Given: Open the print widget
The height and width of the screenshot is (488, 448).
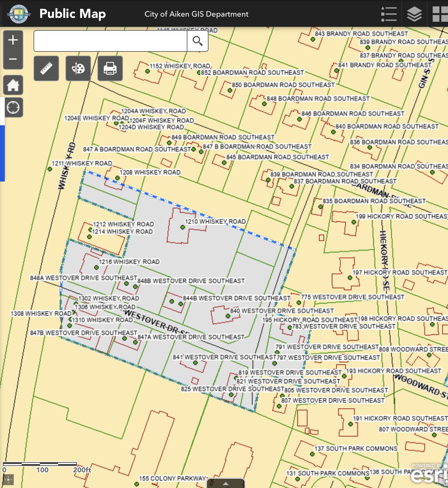Looking at the screenshot, I should pyautogui.click(x=110, y=68).
